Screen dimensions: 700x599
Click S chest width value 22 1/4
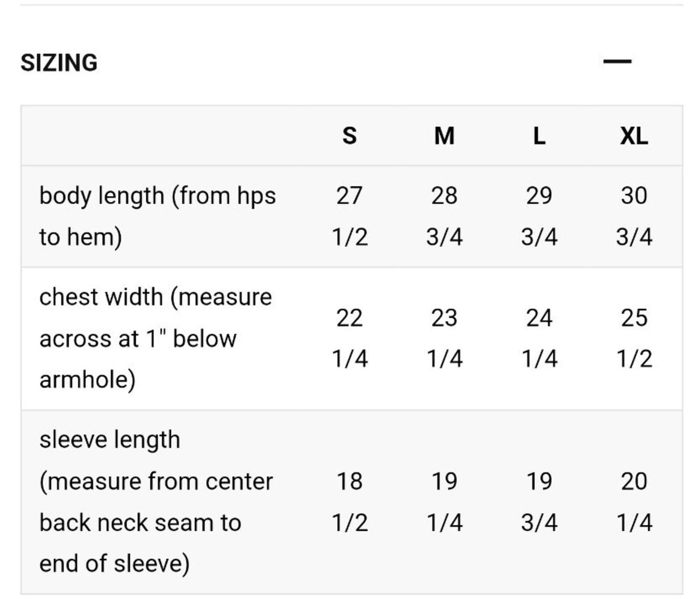coord(350,338)
